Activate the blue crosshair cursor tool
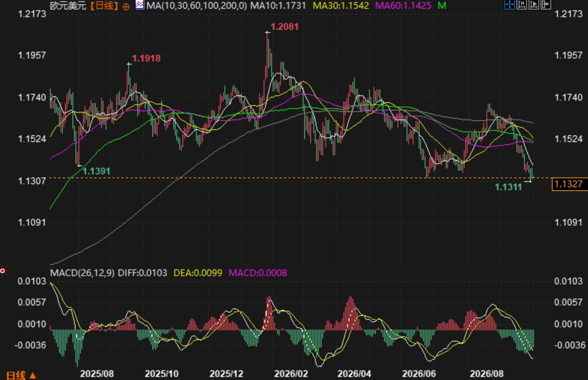 point(509,5)
